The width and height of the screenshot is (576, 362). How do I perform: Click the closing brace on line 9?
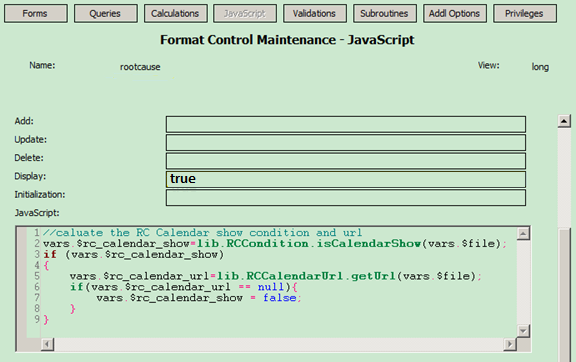click(x=46, y=320)
